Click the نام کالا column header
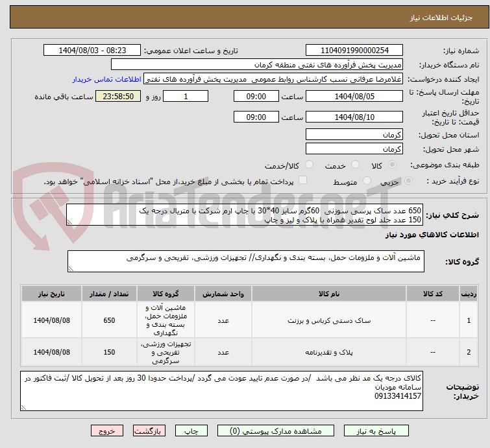The width and height of the screenshot is (490, 448). coord(329,294)
